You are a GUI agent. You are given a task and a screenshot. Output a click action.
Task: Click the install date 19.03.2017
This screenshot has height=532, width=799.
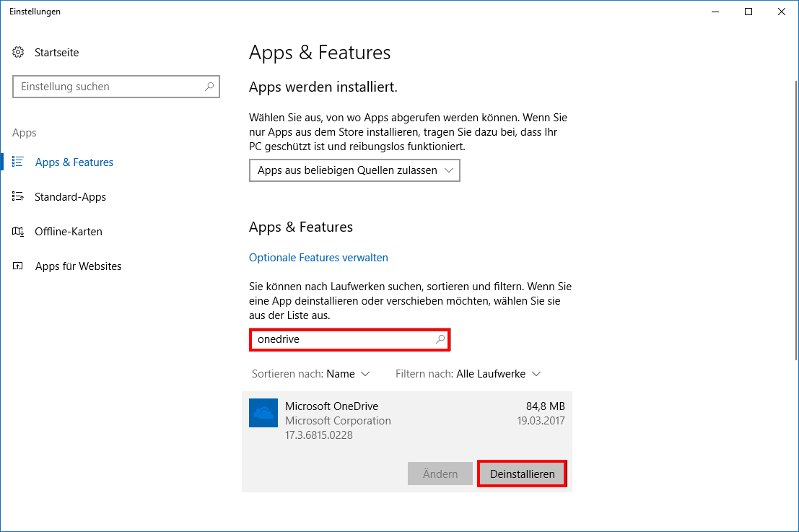click(541, 420)
